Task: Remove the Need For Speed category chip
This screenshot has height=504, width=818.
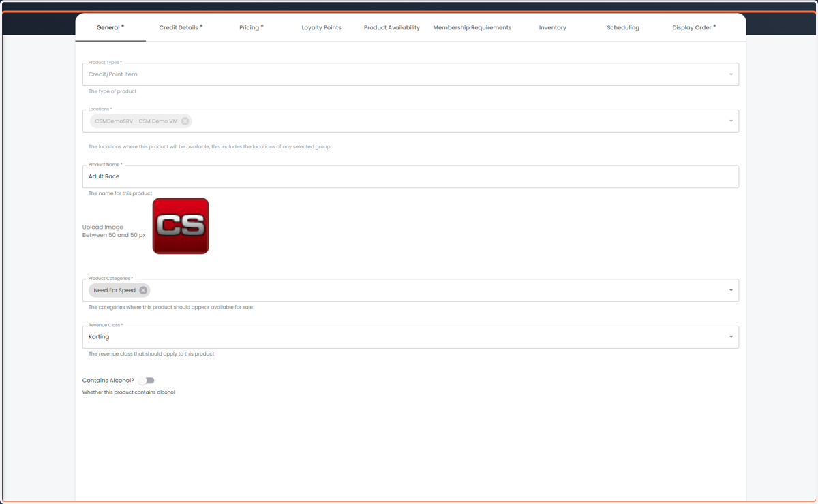Action: pos(143,290)
